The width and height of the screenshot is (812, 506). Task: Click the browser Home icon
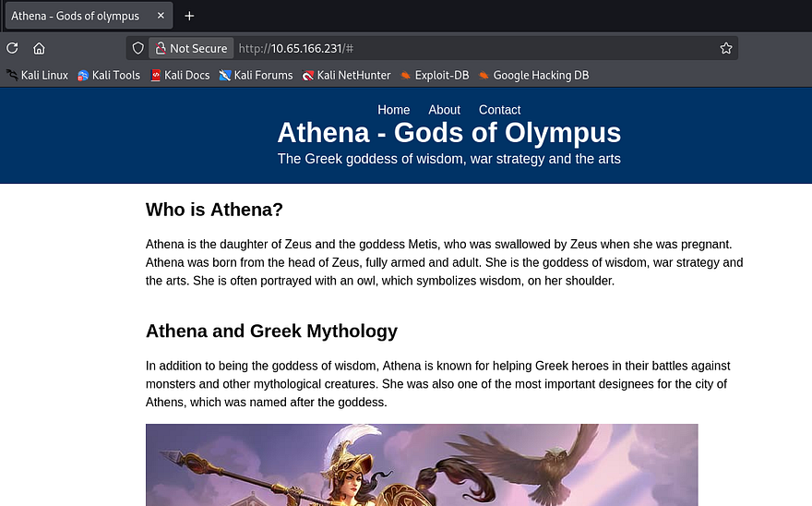39,49
